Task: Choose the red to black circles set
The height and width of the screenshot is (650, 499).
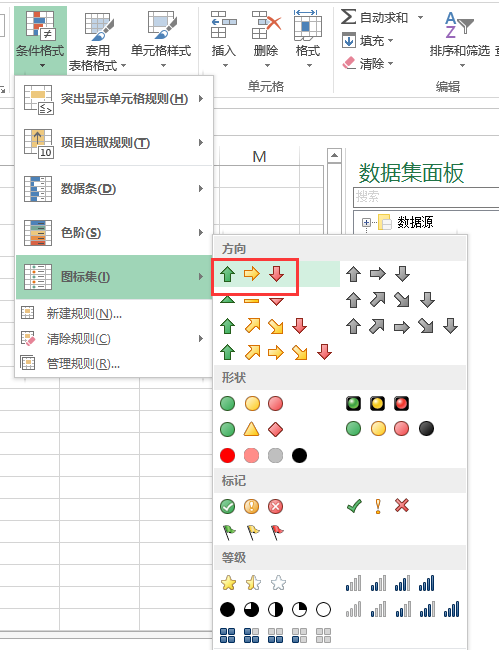Action: (x=264, y=455)
